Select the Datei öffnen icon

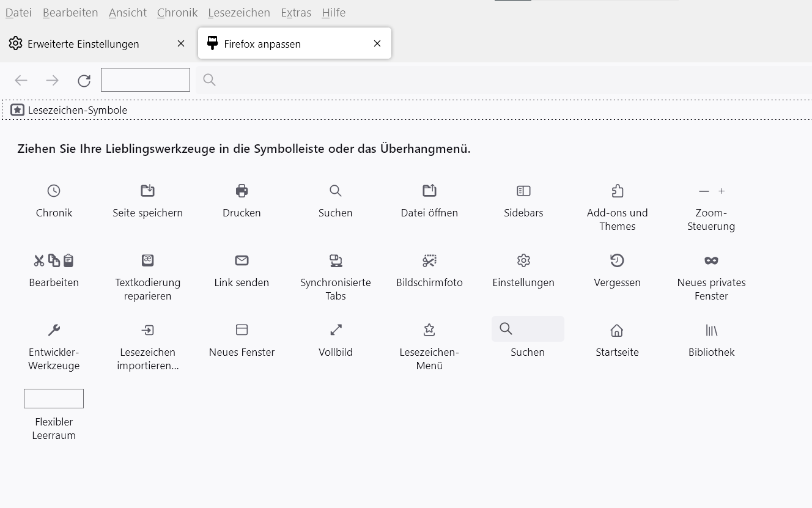[429, 191]
